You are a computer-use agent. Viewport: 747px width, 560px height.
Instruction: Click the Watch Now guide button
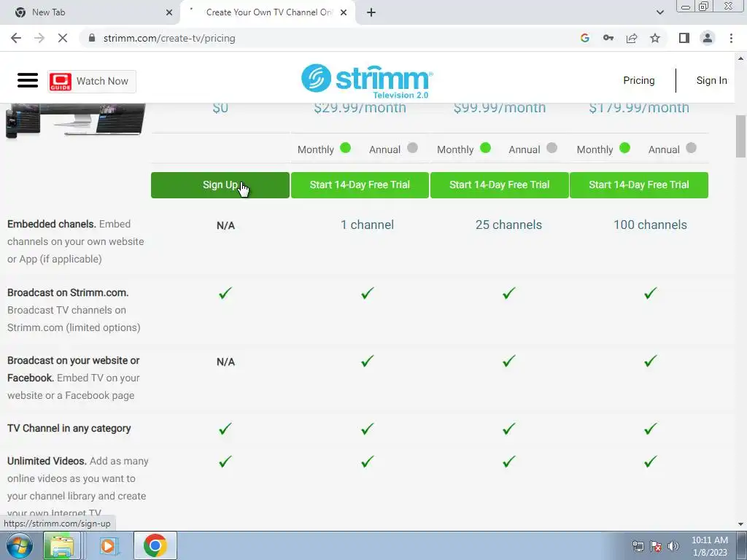91,82
